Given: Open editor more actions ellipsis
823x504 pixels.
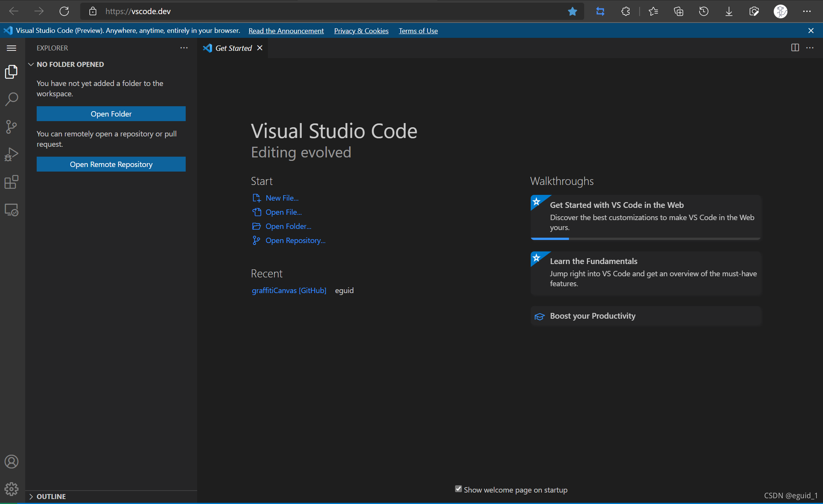Looking at the screenshot, I should (x=810, y=48).
